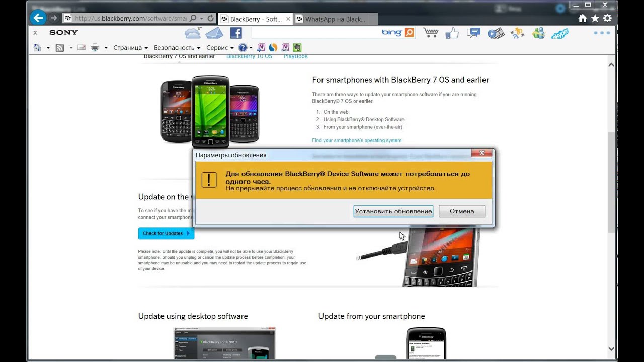Switch to the WhatsApp на Black... tab
Viewport: 644px width, 362px height.
(x=330, y=19)
